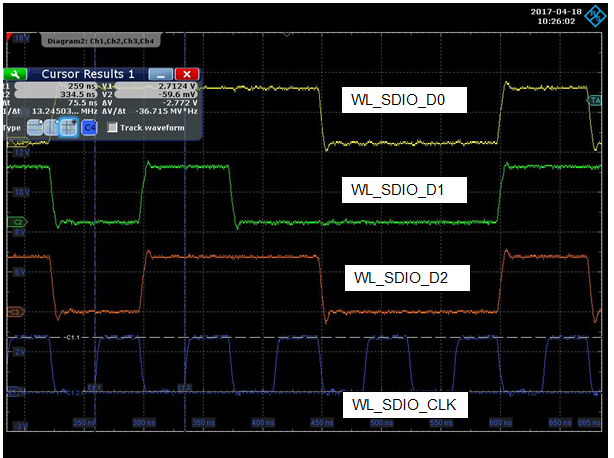Click the 400 ns time axis label
614x458 pixels.
click(263, 422)
